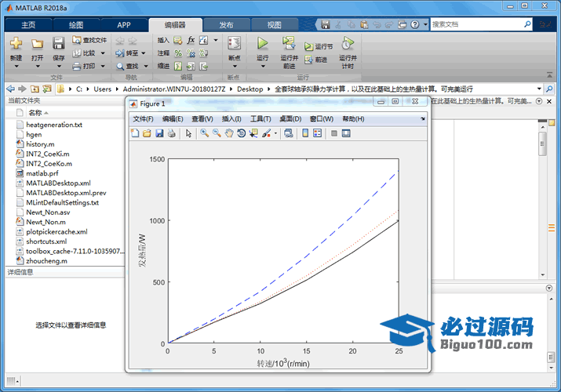This screenshot has width=561, height=392.
Task: Toggle the Brush data tool in Figure 1
Action: [x=267, y=133]
